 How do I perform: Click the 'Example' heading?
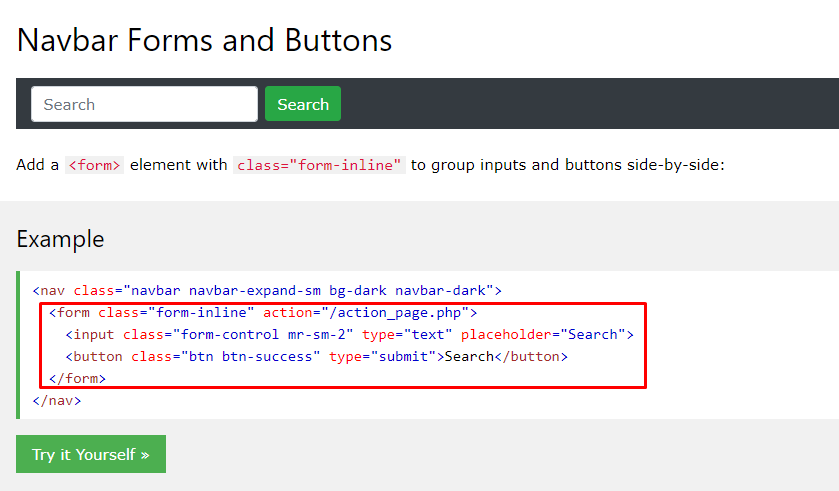60,239
